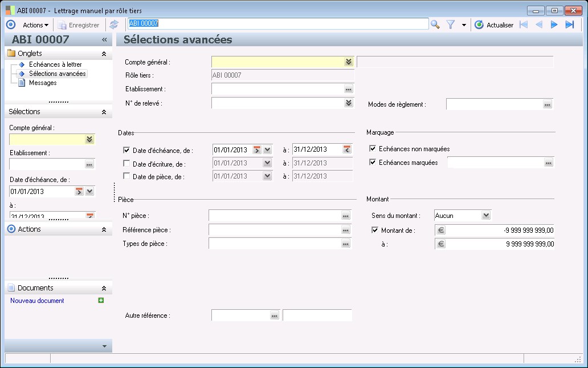Click Référence pièce browse button
This screenshot has width=588, height=368.
[345, 230]
